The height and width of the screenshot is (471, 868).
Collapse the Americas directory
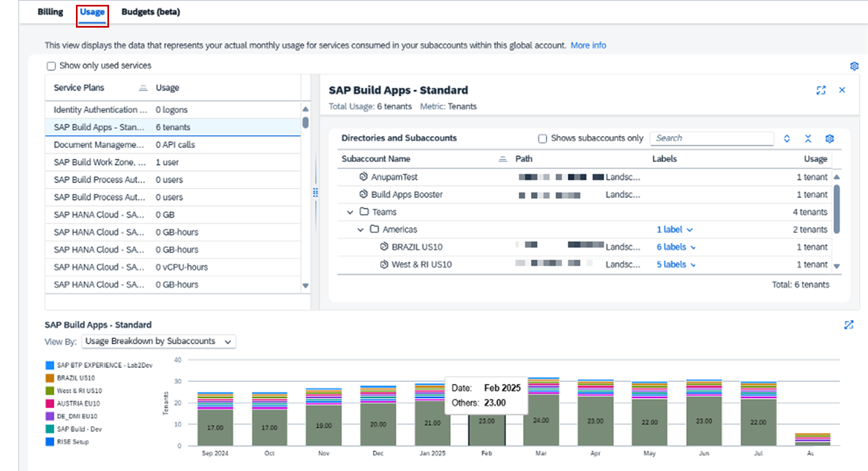coord(360,229)
